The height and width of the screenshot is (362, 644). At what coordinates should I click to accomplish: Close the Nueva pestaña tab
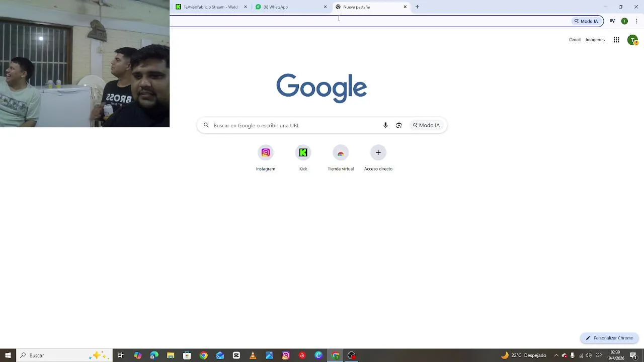point(405,7)
